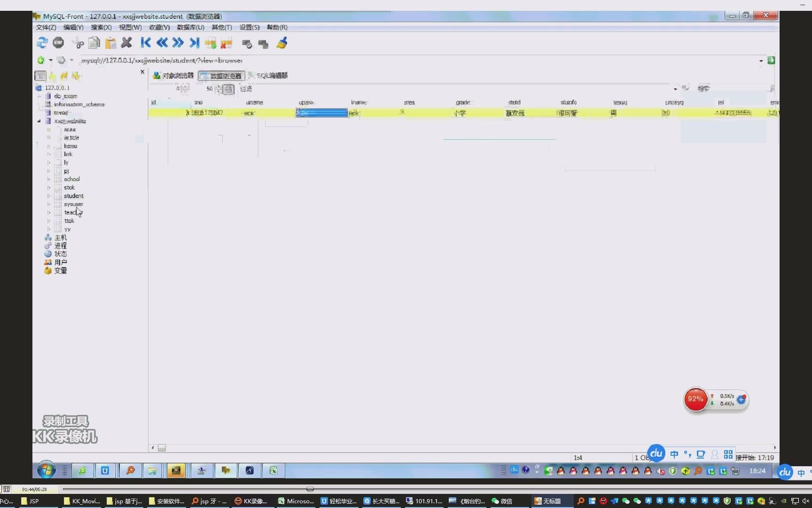Switch to the SQL编辑器 tab
This screenshot has height=508, width=812.
pyautogui.click(x=268, y=75)
